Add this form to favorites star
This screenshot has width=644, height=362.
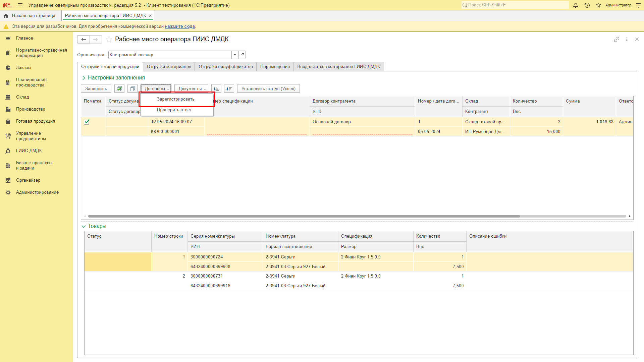pyautogui.click(x=109, y=40)
